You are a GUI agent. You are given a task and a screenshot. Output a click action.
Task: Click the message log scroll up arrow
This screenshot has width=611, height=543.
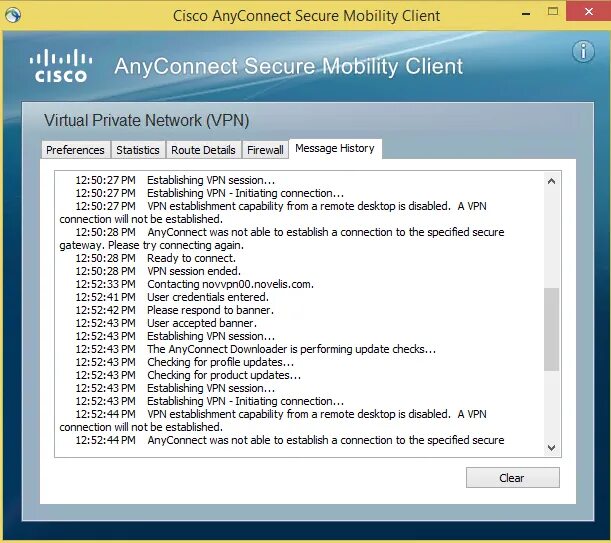pos(551,181)
